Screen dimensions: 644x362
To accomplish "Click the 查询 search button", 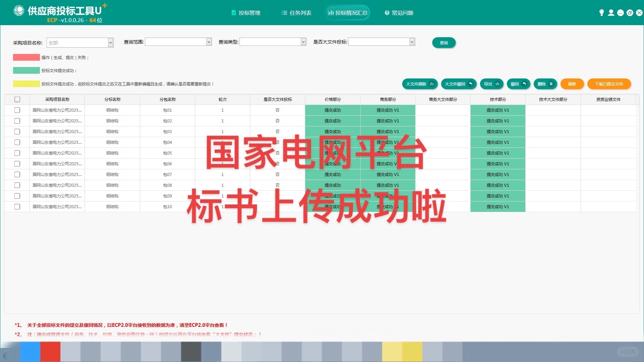I will (x=444, y=43).
